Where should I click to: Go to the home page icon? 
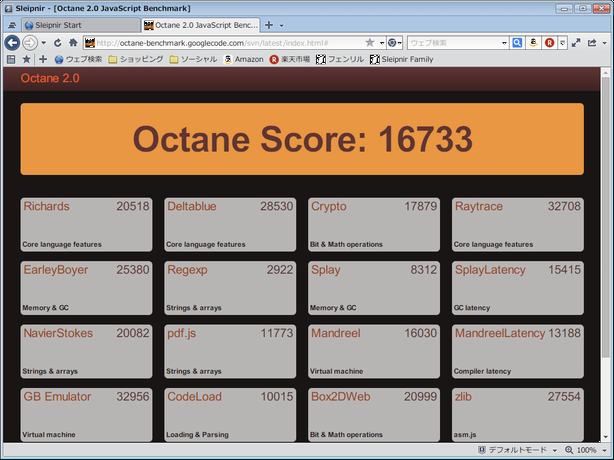[x=73, y=42]
